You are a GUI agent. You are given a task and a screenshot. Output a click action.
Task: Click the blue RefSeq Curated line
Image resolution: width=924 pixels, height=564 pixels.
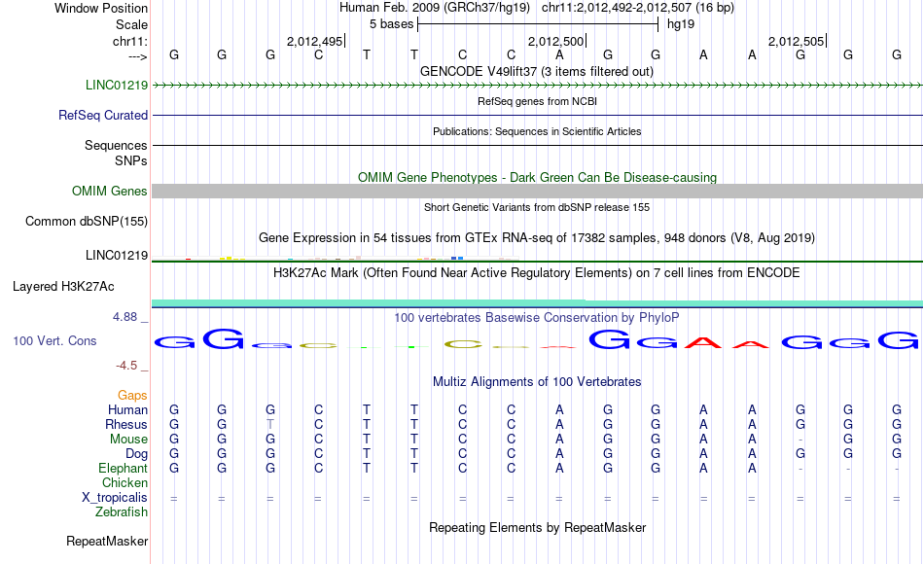click(538, 115)
